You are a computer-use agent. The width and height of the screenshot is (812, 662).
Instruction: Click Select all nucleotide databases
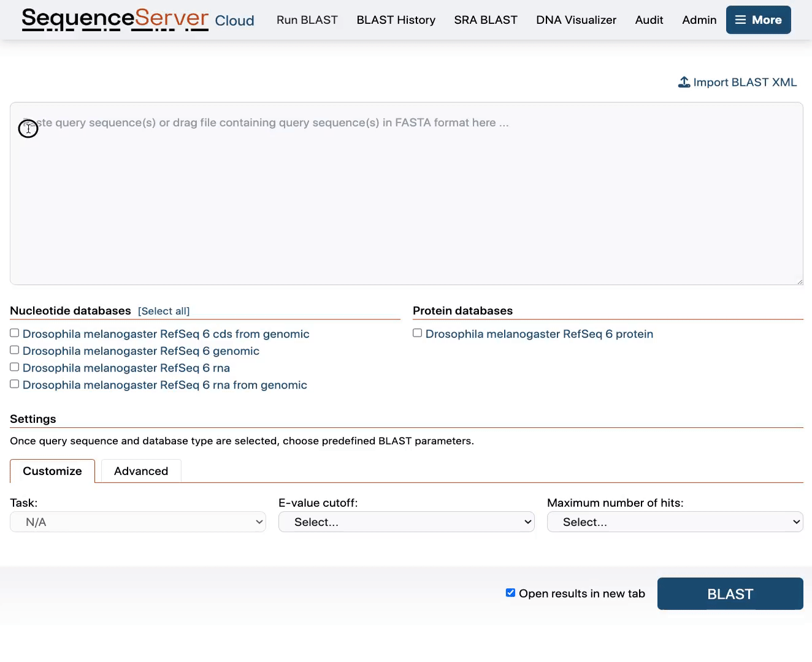164,311
